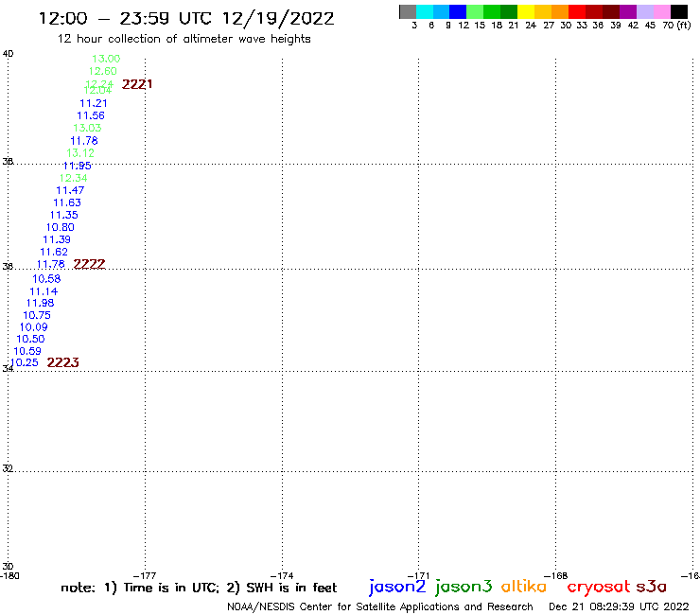The image size is (700, 615).
Task: Click the -168 longitude axis label
Action: [556, 576]
